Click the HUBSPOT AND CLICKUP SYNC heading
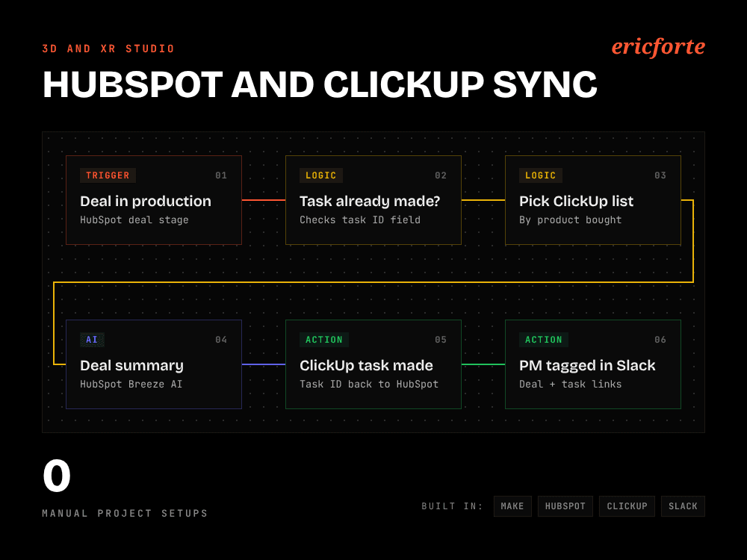Image resolution: width=747 pixels, height=560 pixels. (x=320, y=85)
